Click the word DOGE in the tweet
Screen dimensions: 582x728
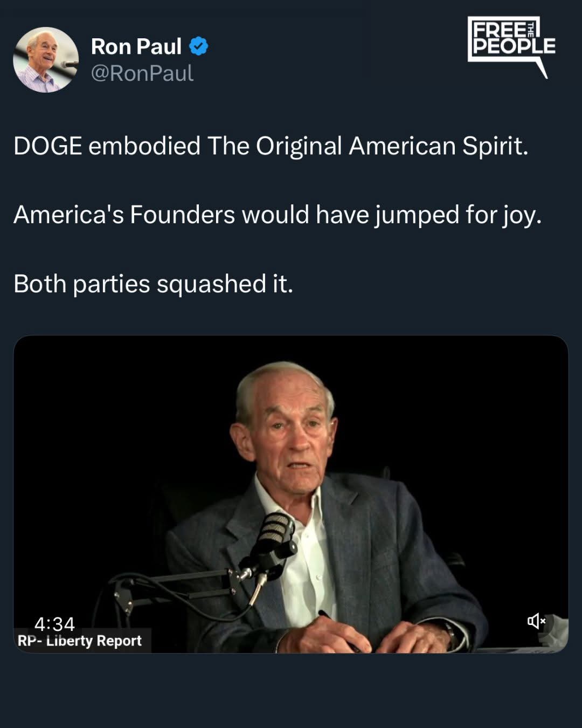[48, 146]
